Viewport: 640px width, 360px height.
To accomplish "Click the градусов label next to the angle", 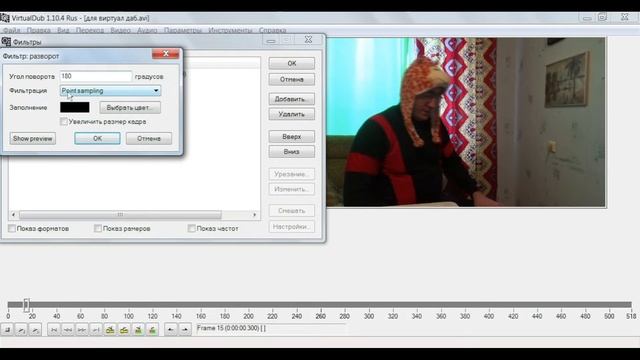I will point(149,76).
